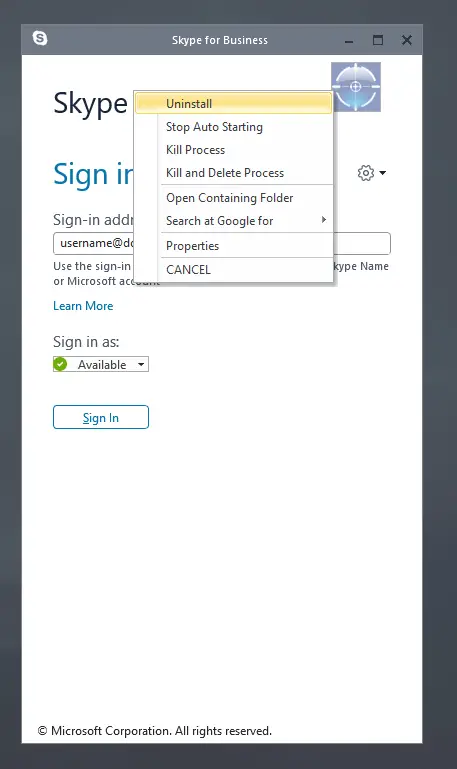Click the Skype logo in the title bar

pyautogui.click(x=40, y=38)
